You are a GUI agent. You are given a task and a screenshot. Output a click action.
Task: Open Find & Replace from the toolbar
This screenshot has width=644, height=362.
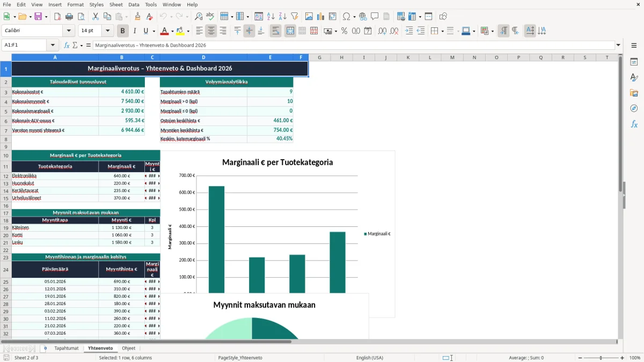point(199,17)
